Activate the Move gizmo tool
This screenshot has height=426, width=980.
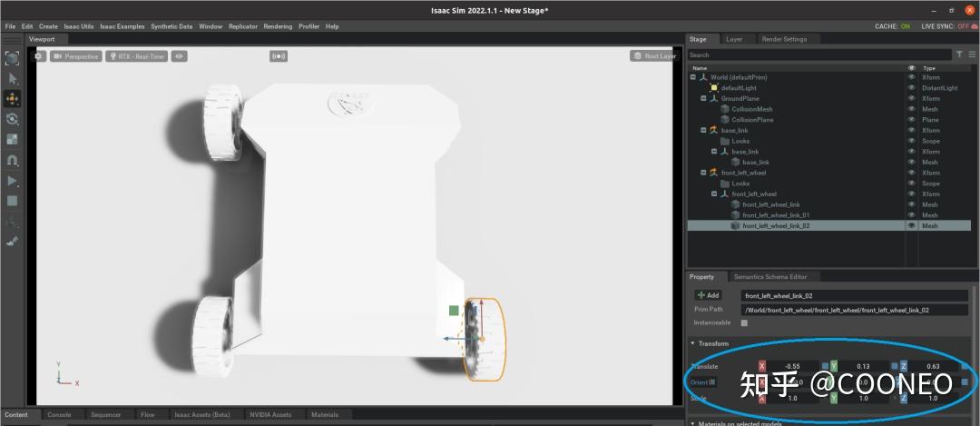(12, 99)
